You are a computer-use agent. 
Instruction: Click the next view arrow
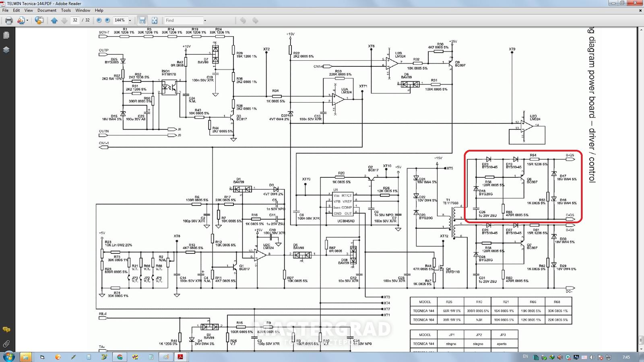(x=255, y=20)
